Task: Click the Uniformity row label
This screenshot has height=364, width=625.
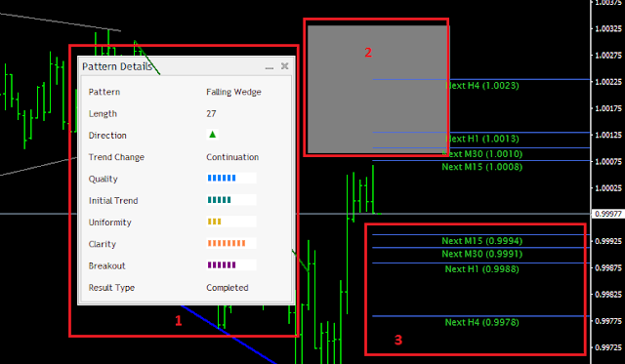Action: [110, 222]
